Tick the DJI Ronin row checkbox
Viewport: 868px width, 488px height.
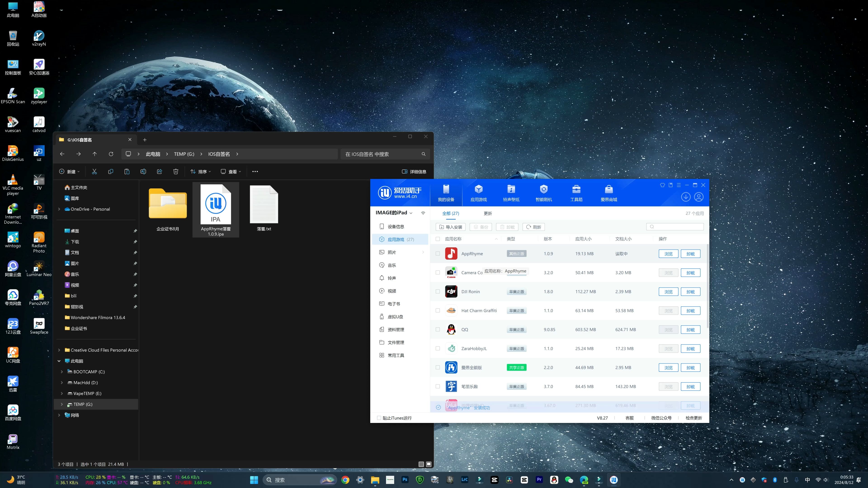pyautogui.click(x=438, y=292)
